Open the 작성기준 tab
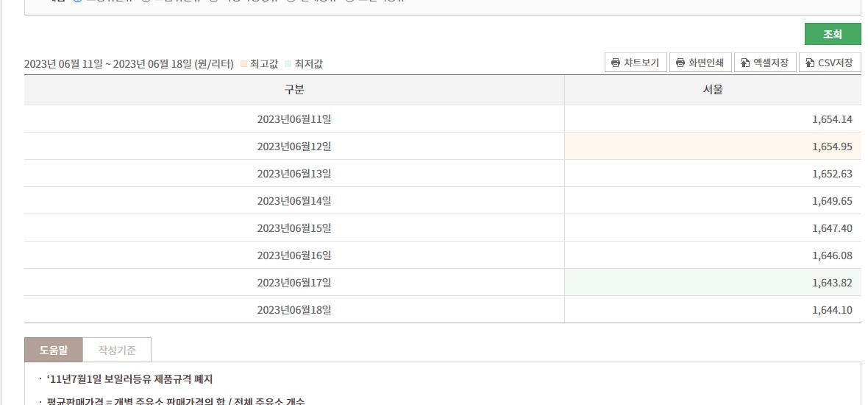The width and height of the screenshot is (868, 405). 117,350
